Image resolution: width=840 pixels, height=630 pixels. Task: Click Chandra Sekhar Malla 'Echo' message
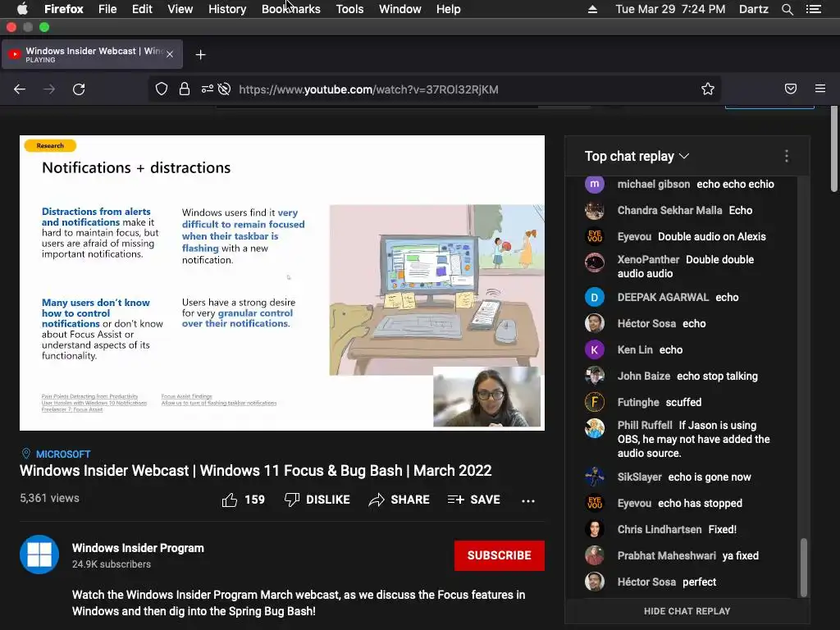click(x=741, y=211)
